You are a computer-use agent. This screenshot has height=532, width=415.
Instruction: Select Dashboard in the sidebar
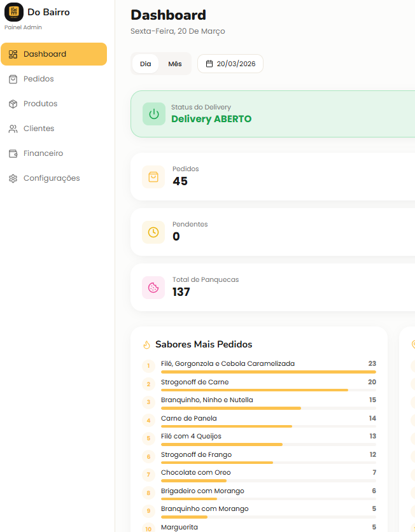[53, 54]
